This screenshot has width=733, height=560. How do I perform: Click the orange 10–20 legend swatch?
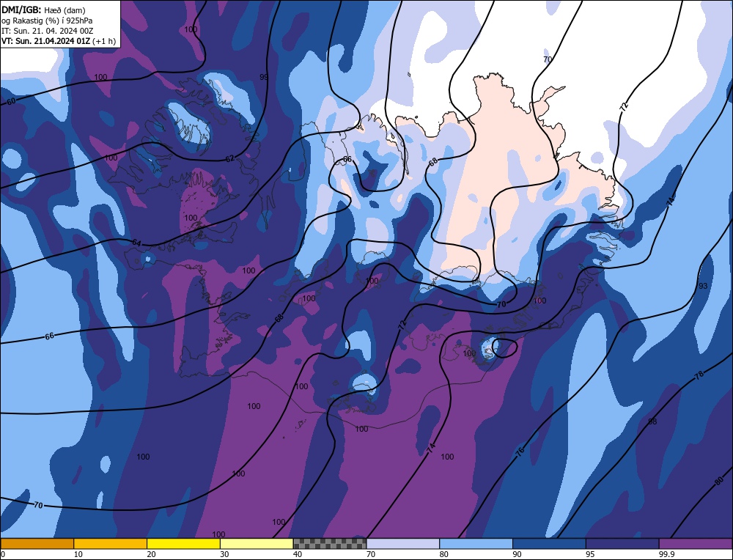pos(111,544)
